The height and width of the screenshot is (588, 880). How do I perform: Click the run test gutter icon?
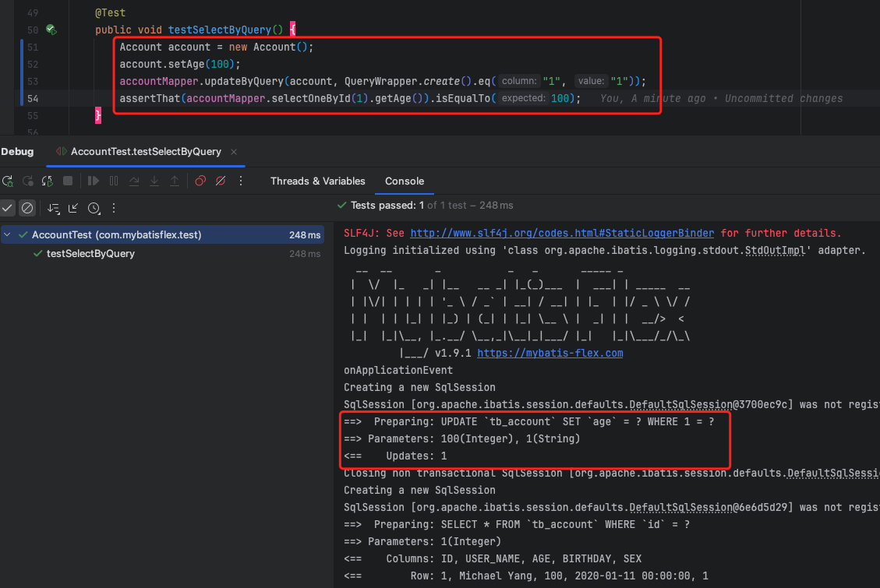coord(51,30)
